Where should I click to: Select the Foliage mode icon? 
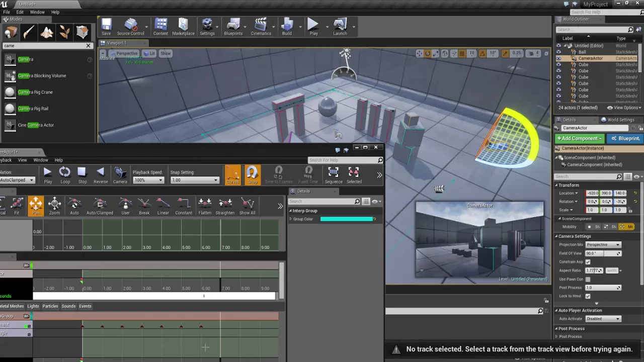pos(64,33)
